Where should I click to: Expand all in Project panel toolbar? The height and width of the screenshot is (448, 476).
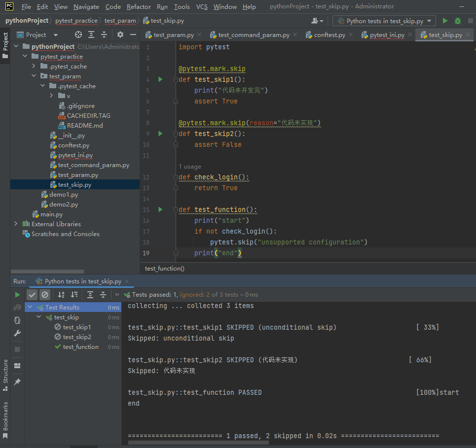coord(91,34)
